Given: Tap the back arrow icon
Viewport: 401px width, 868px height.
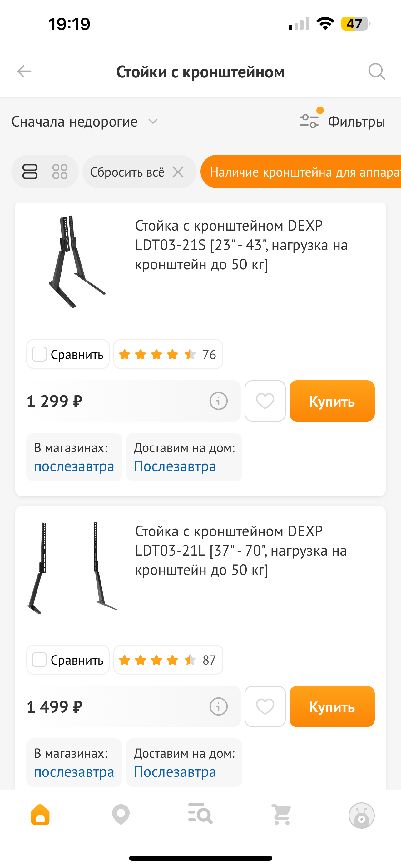Looking at the screenshot, I should (24, 72).
